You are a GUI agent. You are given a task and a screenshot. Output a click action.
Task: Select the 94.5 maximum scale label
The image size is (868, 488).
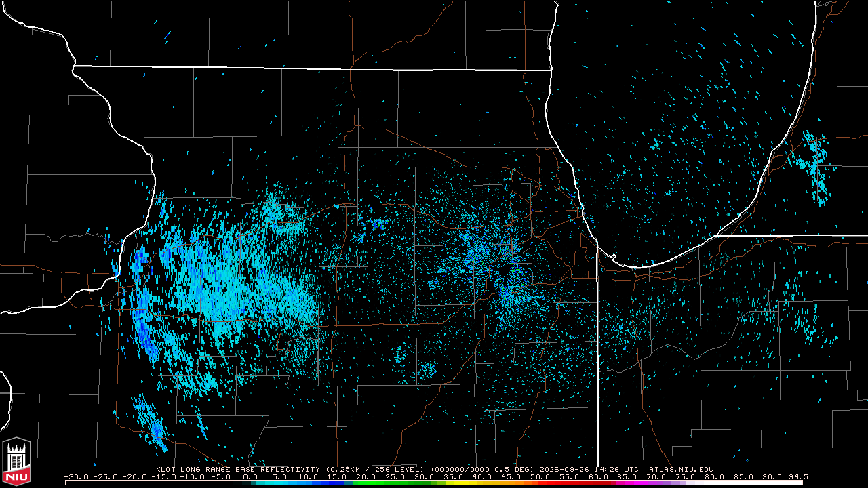(797, 476)
